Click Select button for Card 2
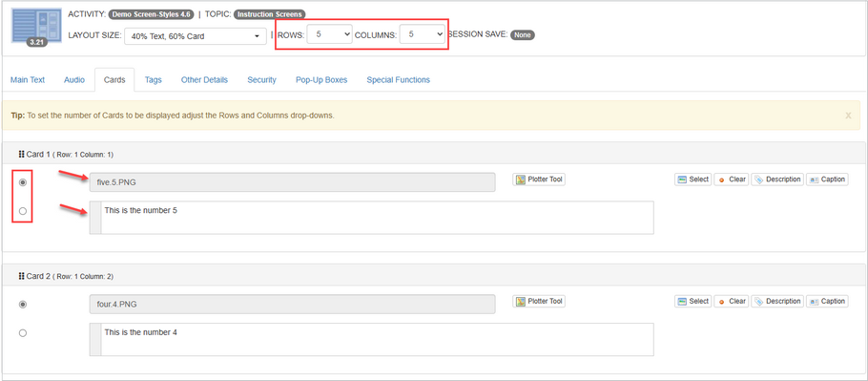 [693, 301]
